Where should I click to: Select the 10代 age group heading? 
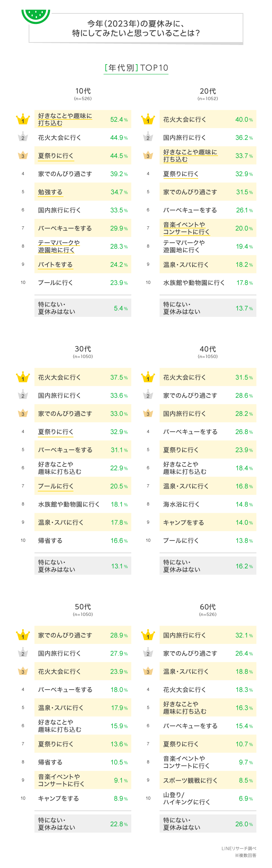pyautogui.click(x=83, y=91)
